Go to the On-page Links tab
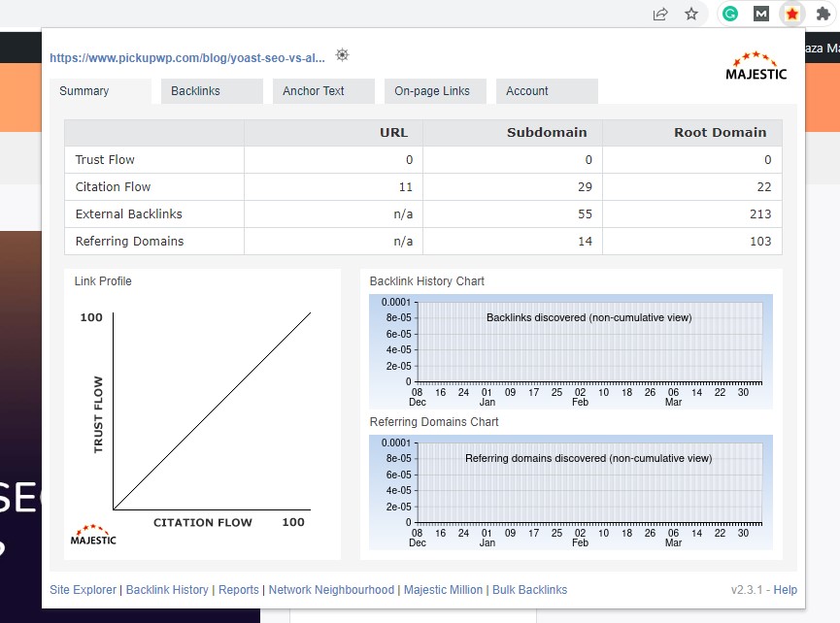This screenshot has height=623, width=840. [435, 91]
